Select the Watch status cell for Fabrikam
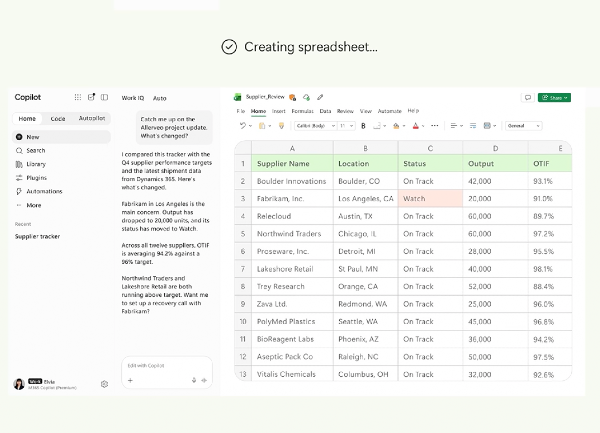600x433 pixels. 430,199
